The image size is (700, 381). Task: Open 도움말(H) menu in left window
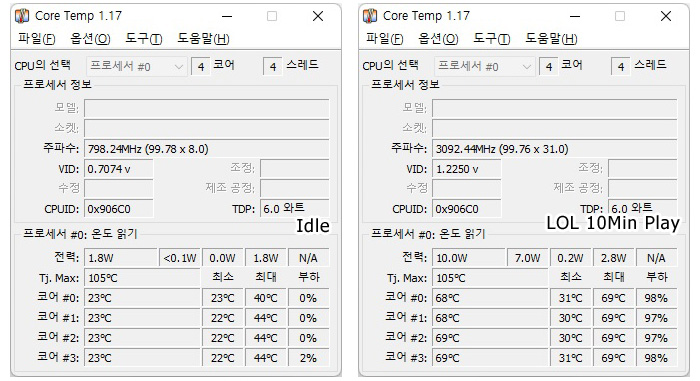[x=203, y=39]
